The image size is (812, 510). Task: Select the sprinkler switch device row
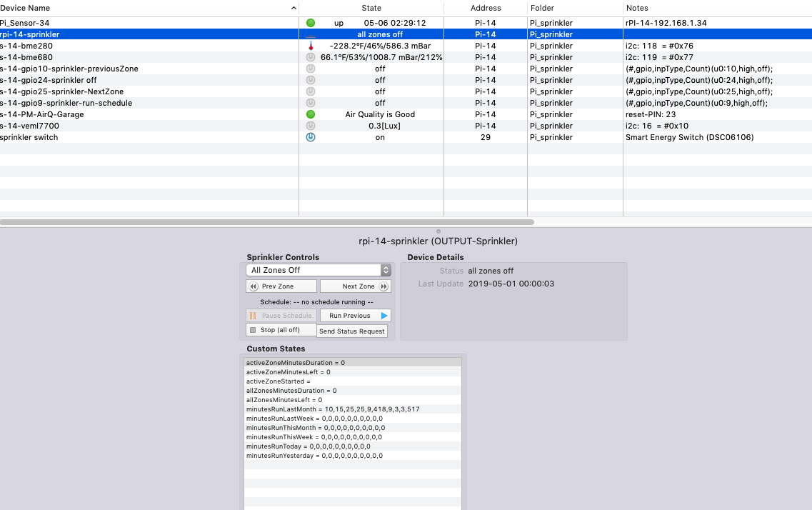point(406,137)
